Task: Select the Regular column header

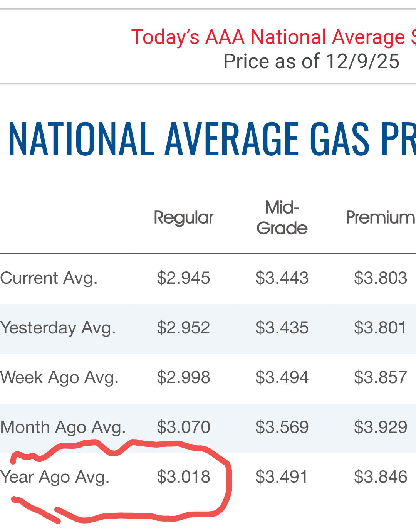Action: pos(183,218)
